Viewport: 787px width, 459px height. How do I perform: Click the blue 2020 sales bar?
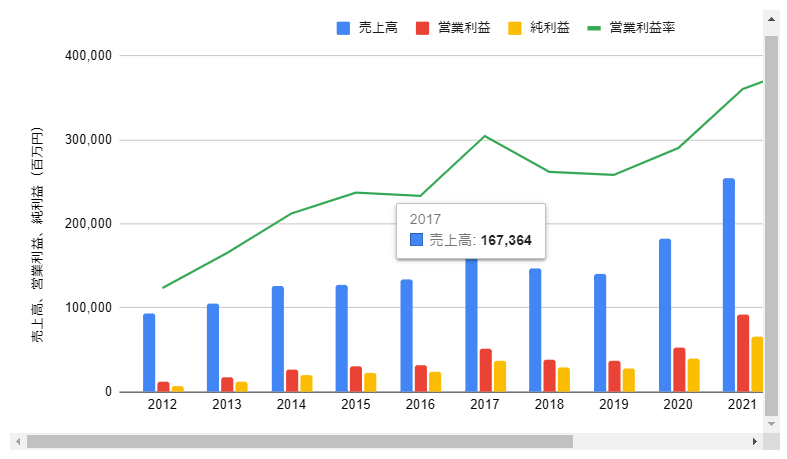[665, 315]
